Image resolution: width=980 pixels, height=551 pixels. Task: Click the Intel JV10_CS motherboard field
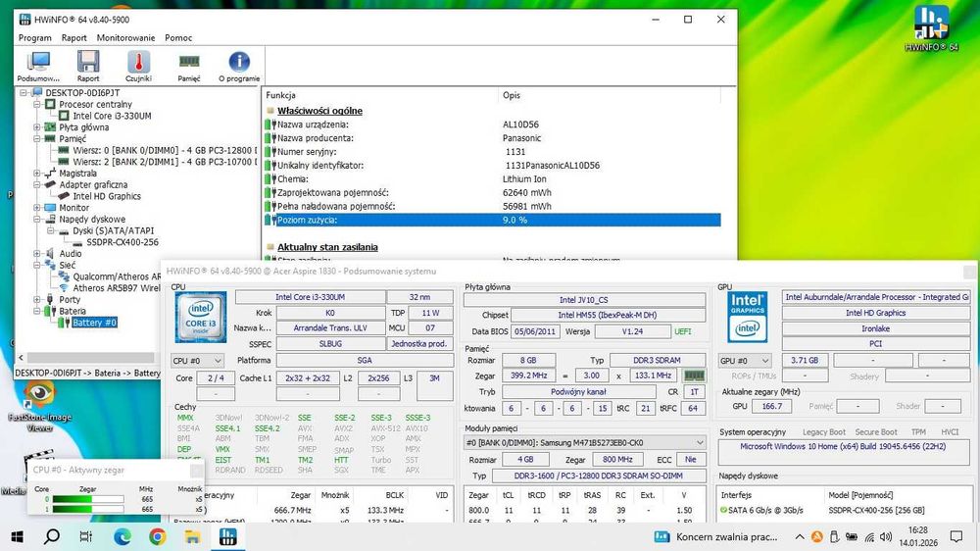pos(584,300)
